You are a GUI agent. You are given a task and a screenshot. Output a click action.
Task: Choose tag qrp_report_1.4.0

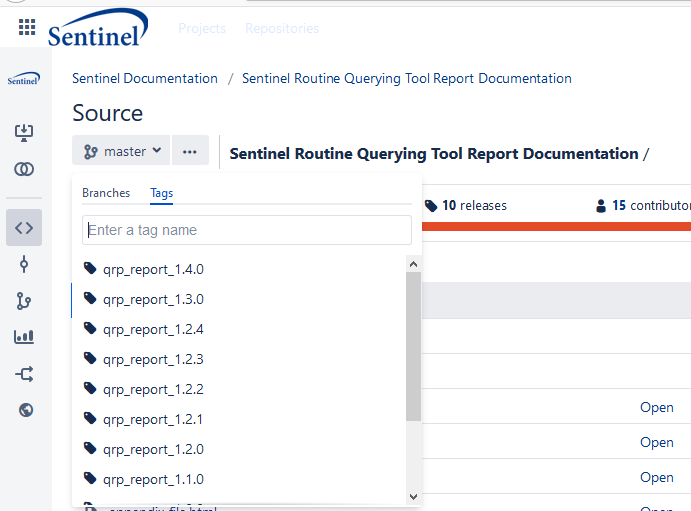[153, 269]
